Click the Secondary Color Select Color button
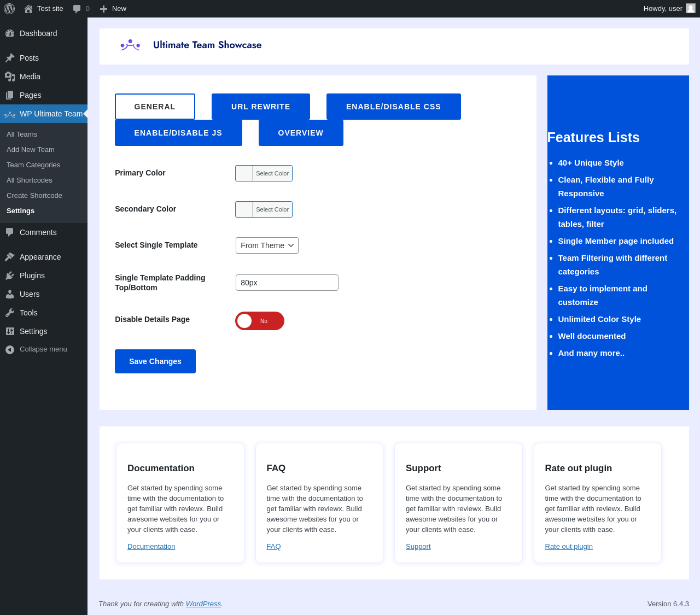Screen dimensions: 700x615 pyautogui.click(x=272, y=209)
